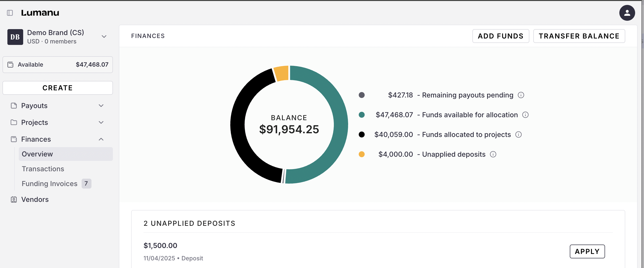The height and width of the screenshot is (268, 644).
Task: Toggle the sidebar panel icon
Action: pyautogui.click(x=10, y=13)
